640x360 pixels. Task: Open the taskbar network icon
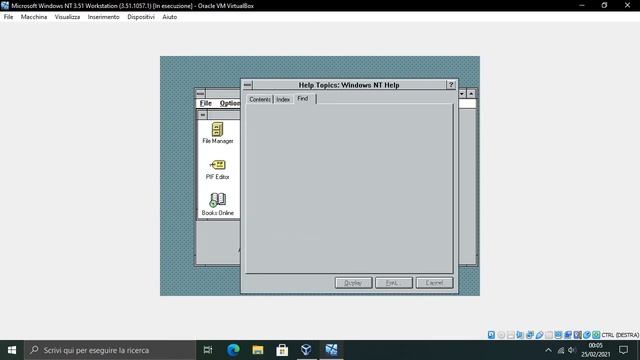561,350
